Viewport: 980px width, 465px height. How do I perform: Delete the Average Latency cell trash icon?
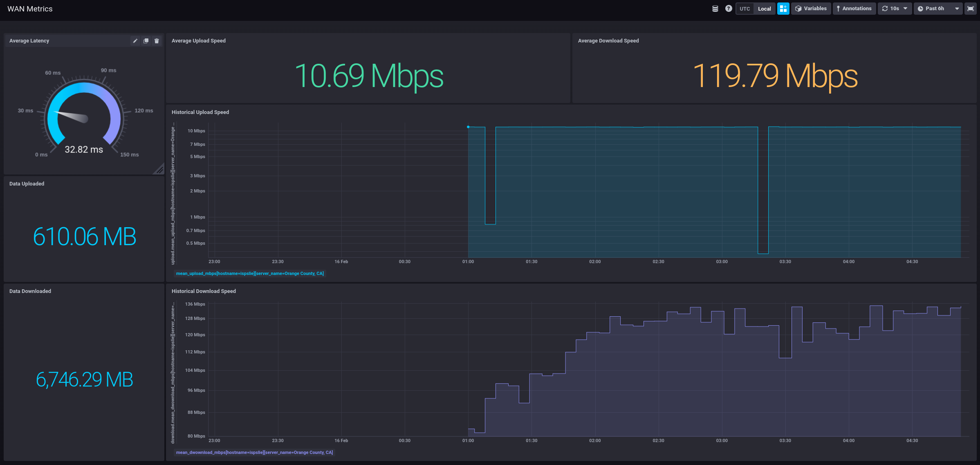pyautogui.click(x=157, y=41)
